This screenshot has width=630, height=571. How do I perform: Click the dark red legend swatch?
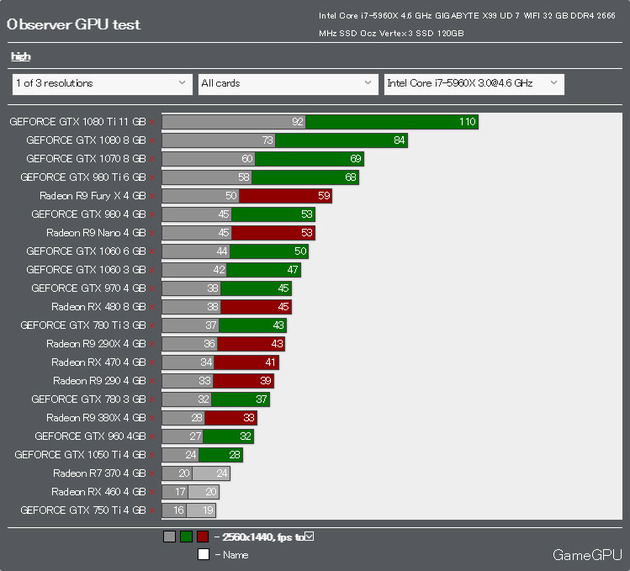coord(203,537)
